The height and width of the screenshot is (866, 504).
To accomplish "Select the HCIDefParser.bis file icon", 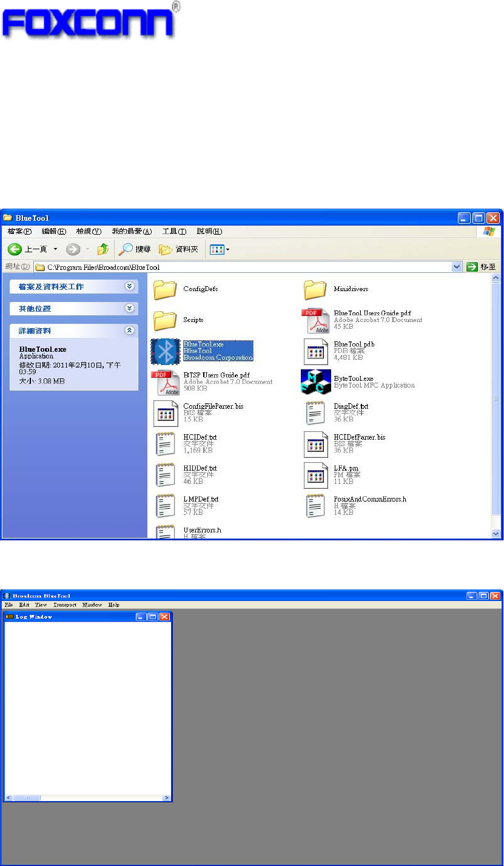I will pyautogui.click(x=315, y=445).
